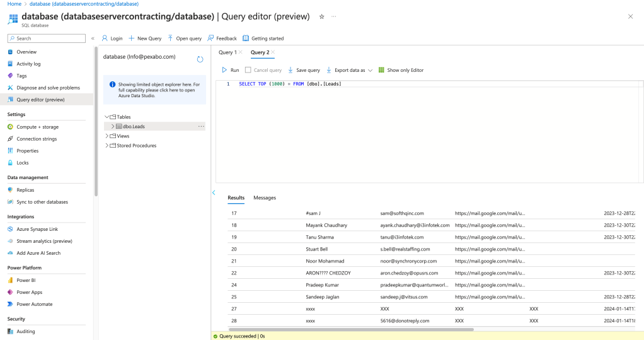Click Stream analytics (preview) icon
Image resolution: width=644 pixels, height=340 pixels.
pyautogui.click(x=10, y=241)
